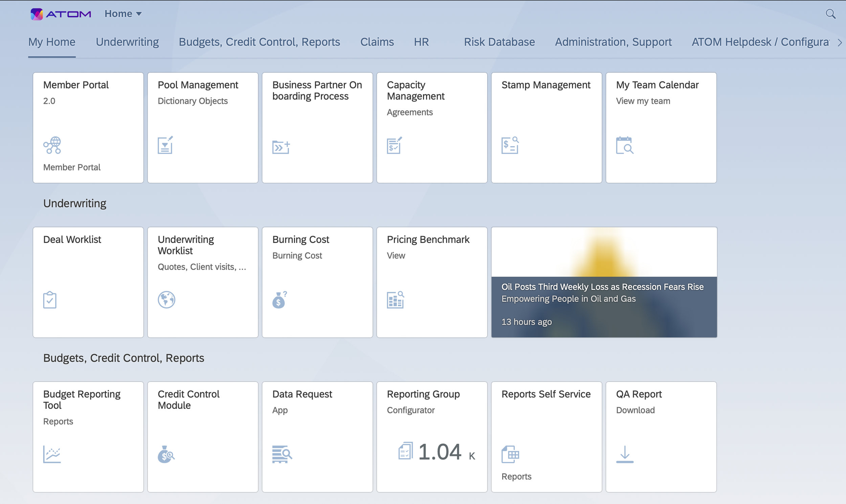Open the Capacity Management Agreements tile
Viewport: 846px width, 504px height.
[x=432, y=128]
